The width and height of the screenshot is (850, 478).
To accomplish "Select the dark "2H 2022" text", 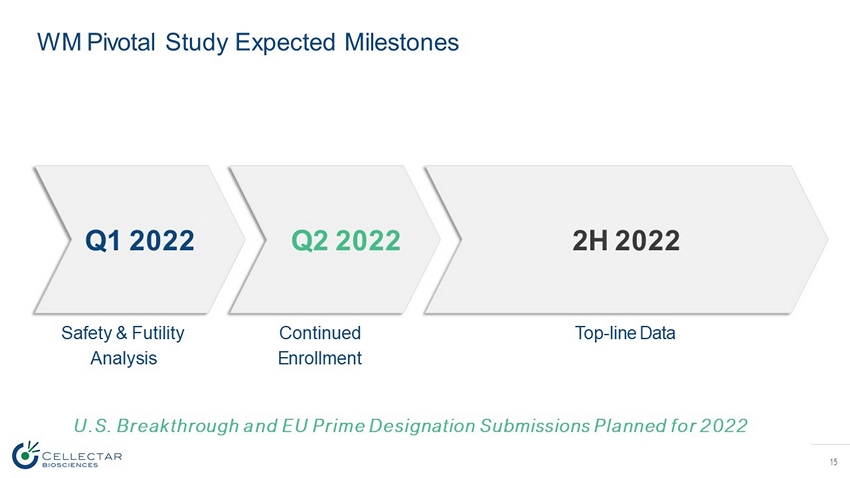I will pos(627,240).
